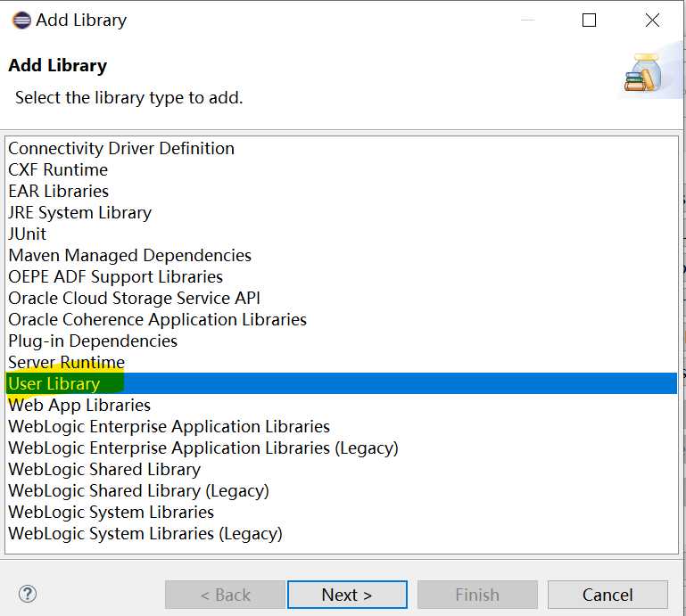Select Oracle Coherence Application Libraries
The image size is (686, 616).
(x=157, y=319)
